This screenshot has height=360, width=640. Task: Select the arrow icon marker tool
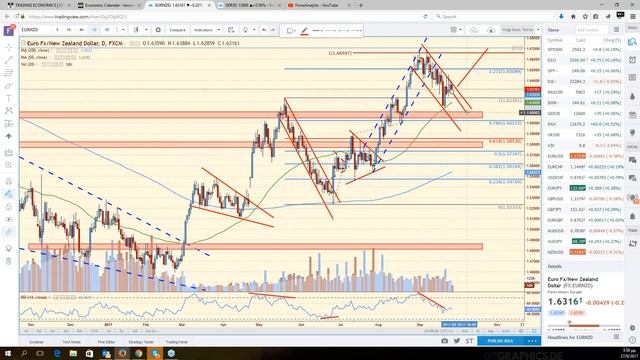9,136
